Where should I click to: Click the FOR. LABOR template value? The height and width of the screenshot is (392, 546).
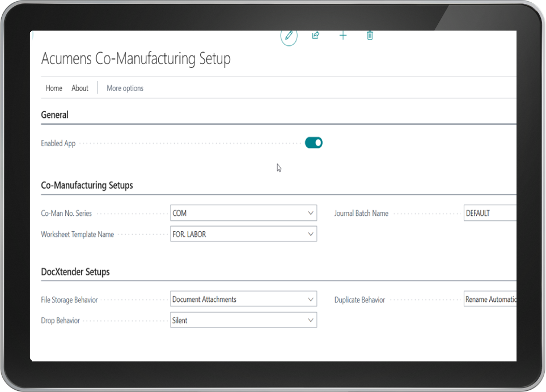point(189,235)
